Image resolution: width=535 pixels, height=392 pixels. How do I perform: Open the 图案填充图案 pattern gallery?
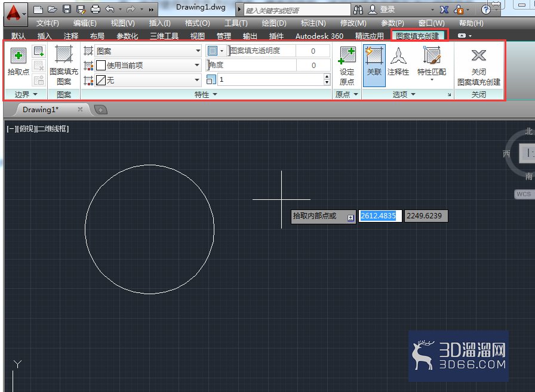pyautogui.click(x=64, y=65)
